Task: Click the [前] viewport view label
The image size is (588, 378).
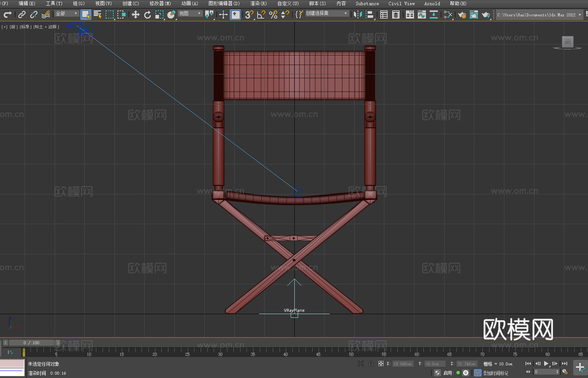Action: tap(13, 27)
